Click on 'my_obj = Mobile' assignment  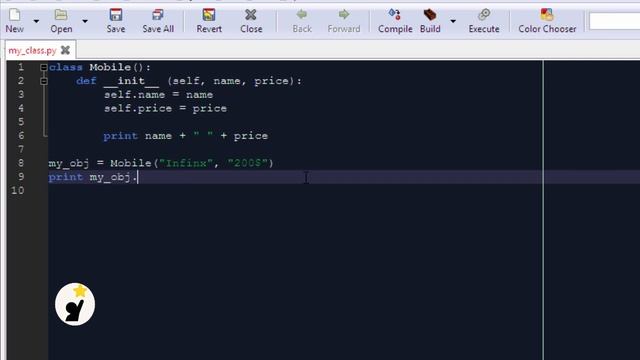click(100, 163)
